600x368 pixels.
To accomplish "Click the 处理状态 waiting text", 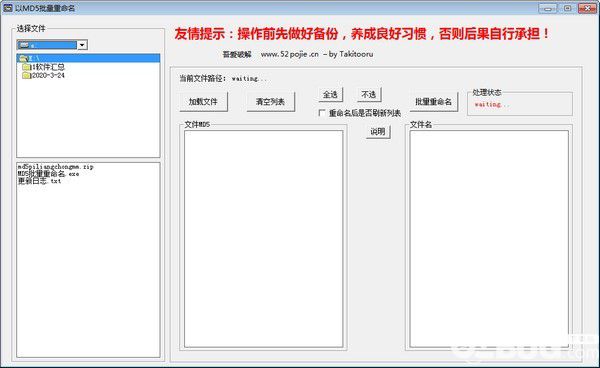I will pos(492,104).
